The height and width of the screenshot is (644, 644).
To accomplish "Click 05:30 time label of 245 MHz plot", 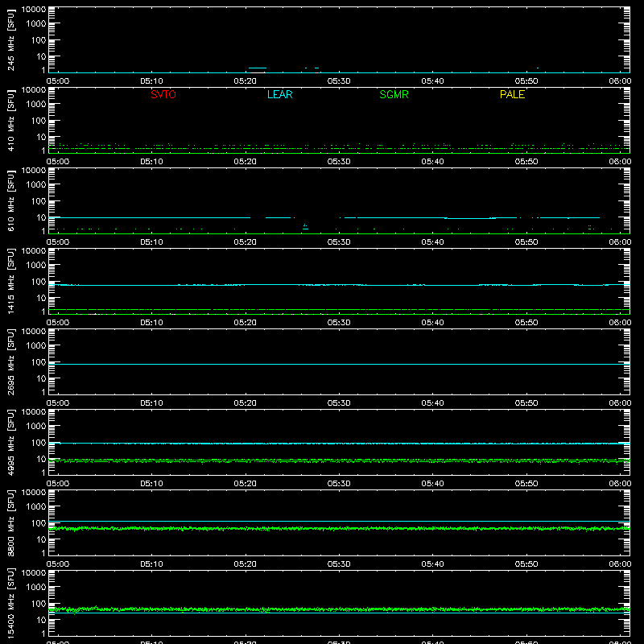I will 339,81.
